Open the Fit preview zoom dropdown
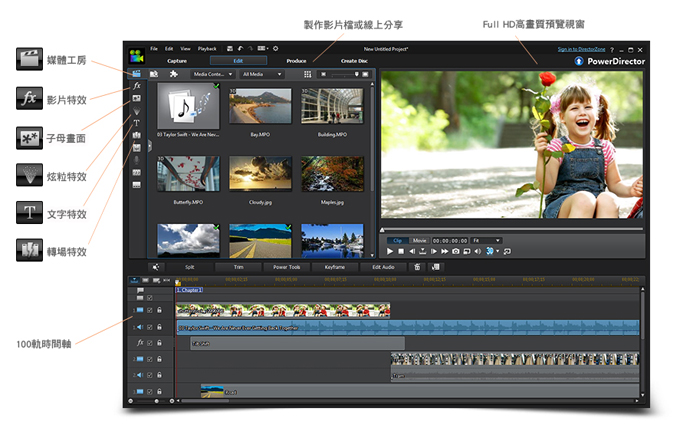The width and height of the screenshot is (690, 425). (487, 240)
